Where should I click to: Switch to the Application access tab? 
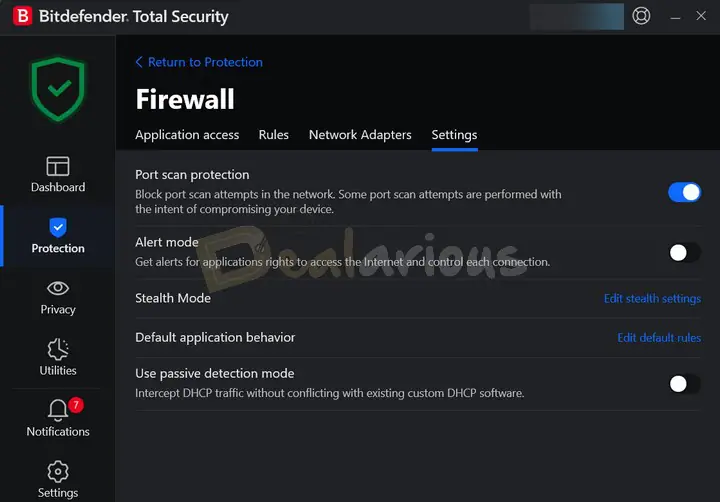click(x=187, y=135)
